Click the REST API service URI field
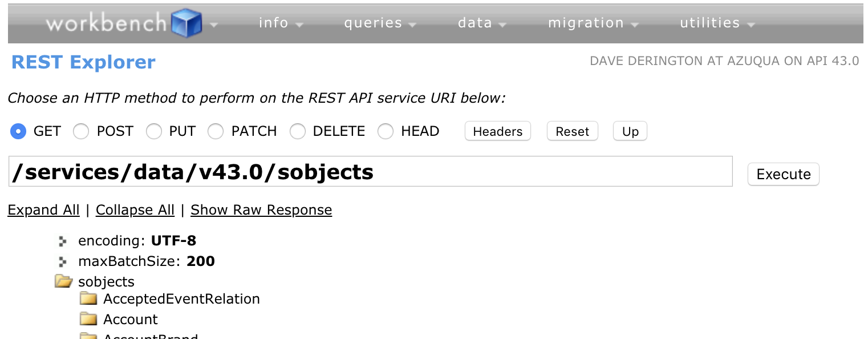 pyautogui.click(x=371, y=172)
